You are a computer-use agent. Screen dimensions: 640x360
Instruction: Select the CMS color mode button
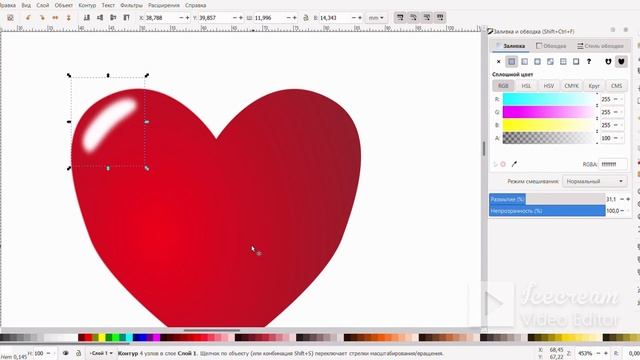616,86
